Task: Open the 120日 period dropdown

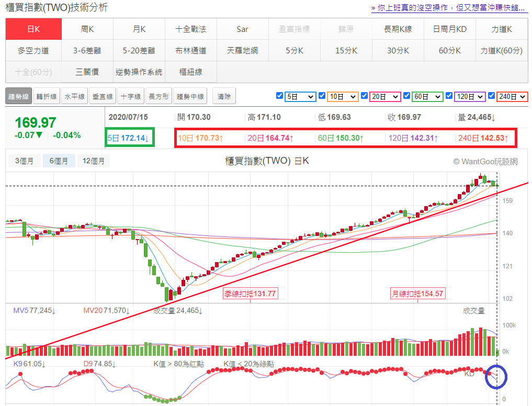Action: 470,97
